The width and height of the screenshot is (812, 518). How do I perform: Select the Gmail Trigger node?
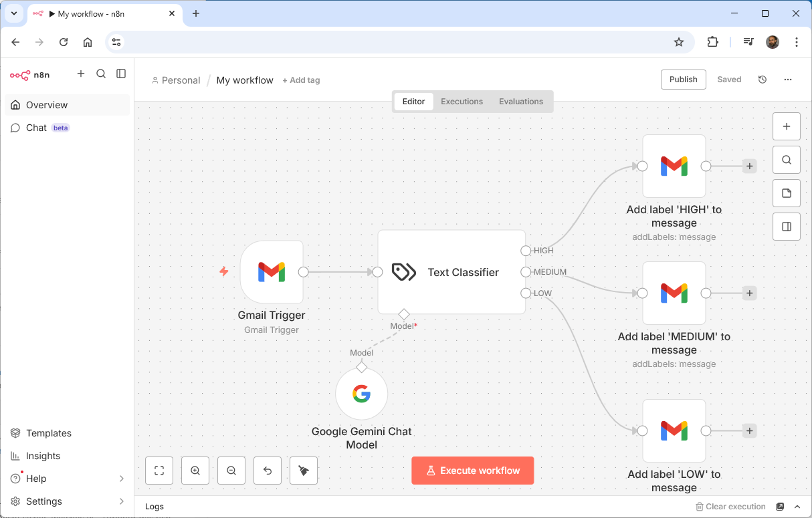[x=272, y=272]
